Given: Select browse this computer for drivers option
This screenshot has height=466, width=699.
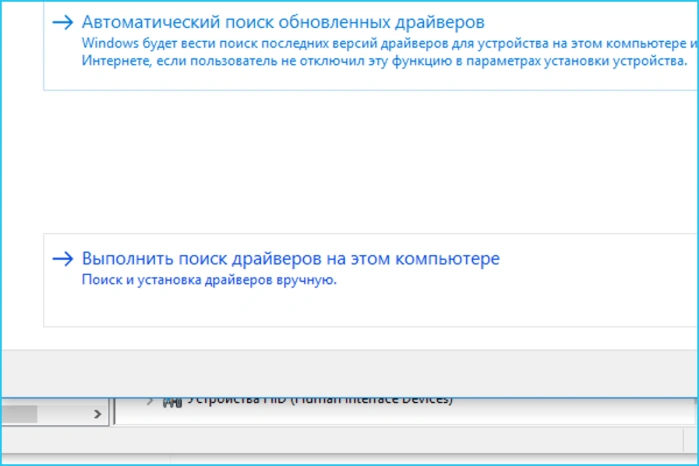Looking at the screenshot, I should (371, 280).
